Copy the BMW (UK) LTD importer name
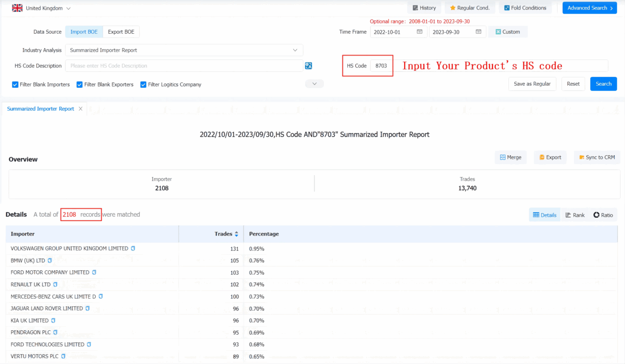The height and width of the screenshot is (364, 625). click(x=50, y=260)
